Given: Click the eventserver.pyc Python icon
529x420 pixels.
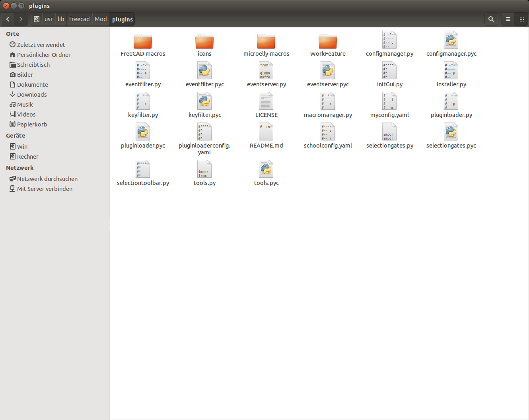Looking at the screenshot, I should 328,70.
